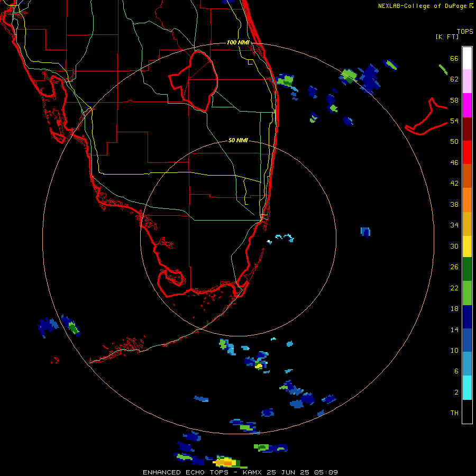Click the legend value 14

pos(454,329)
